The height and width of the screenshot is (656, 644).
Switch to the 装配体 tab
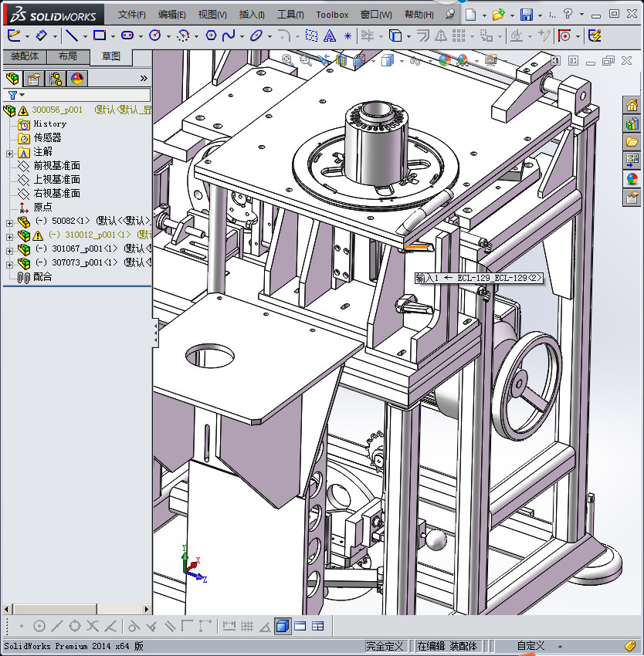tap(25, 56)
